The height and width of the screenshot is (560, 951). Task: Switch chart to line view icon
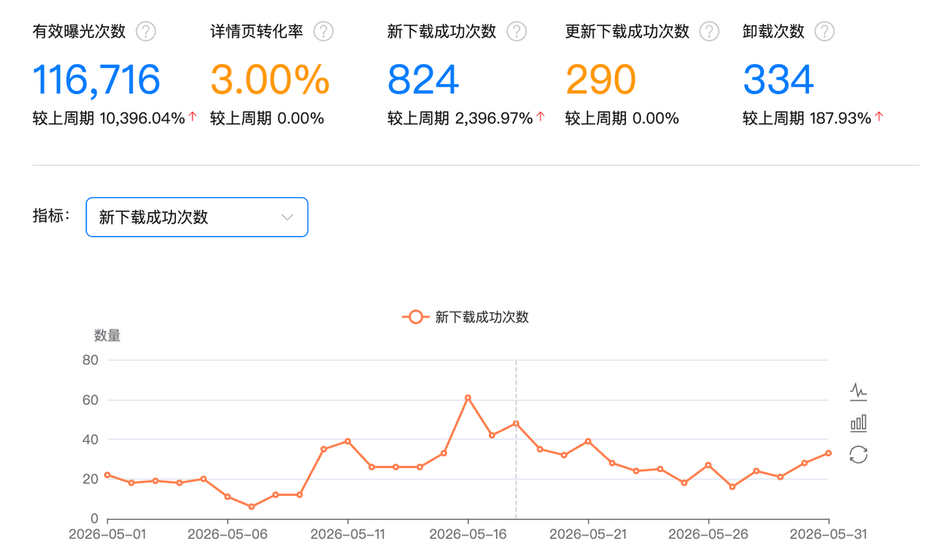[858, 391]
